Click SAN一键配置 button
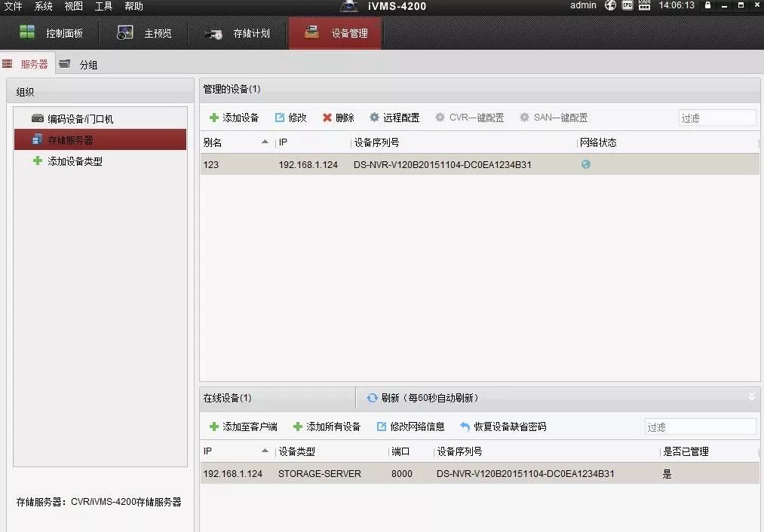Image resolution: width=764 pixels, height=532 pixels. 554,118
